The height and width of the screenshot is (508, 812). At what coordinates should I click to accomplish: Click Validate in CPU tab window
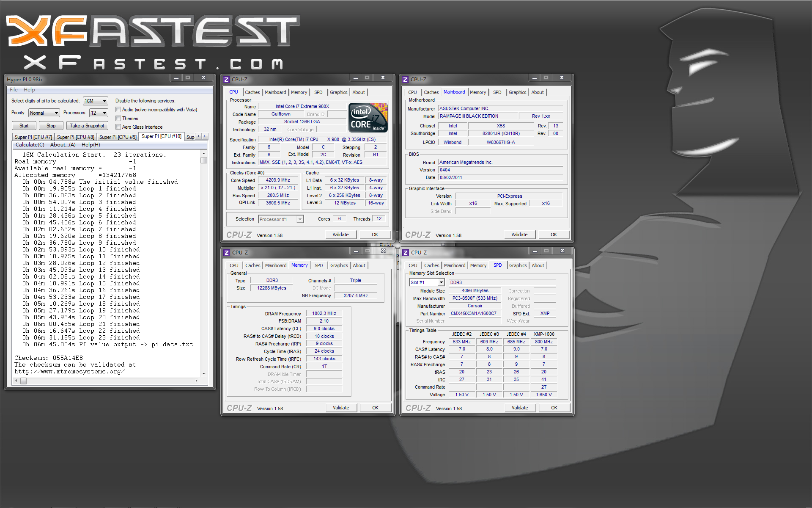340,235
